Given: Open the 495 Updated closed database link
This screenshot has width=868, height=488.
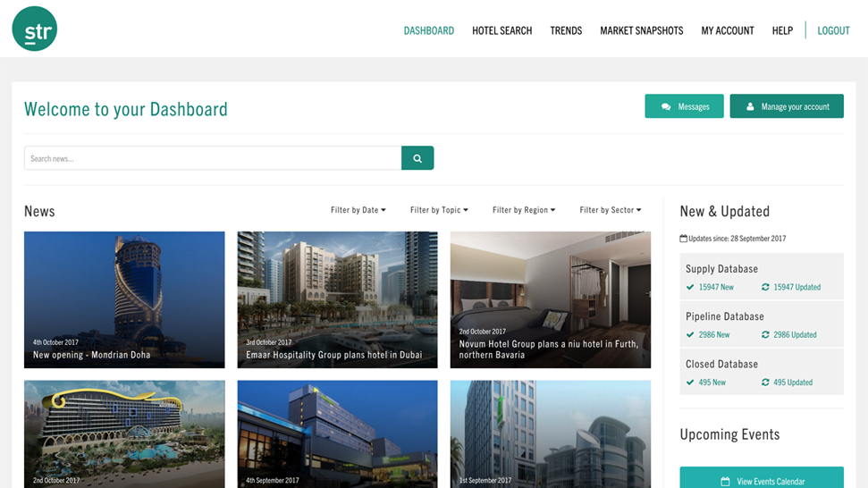Looking at the screenshot, I should 793,383.
